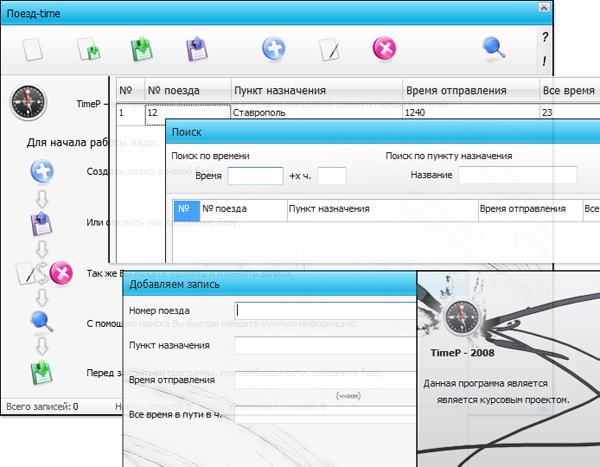This screenshot has height=467, width=600.
Task: Select the 1240 departure time cell
Action: [471, 113]
